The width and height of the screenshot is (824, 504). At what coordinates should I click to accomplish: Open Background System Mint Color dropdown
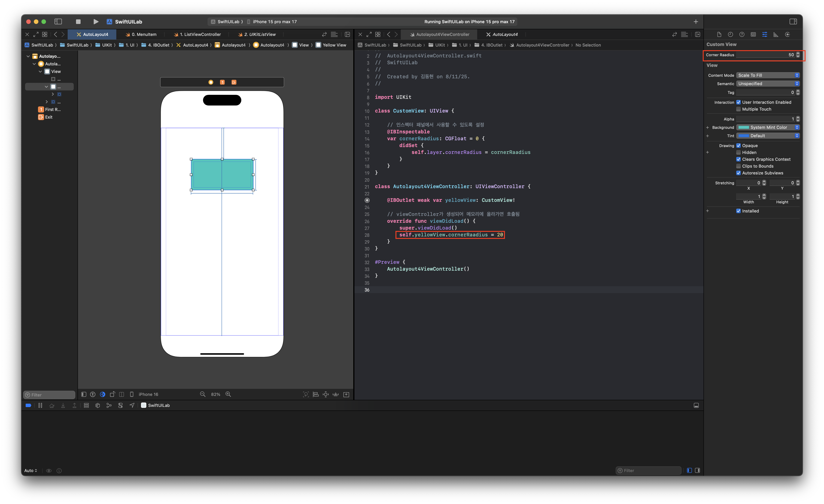coord(768,127)
